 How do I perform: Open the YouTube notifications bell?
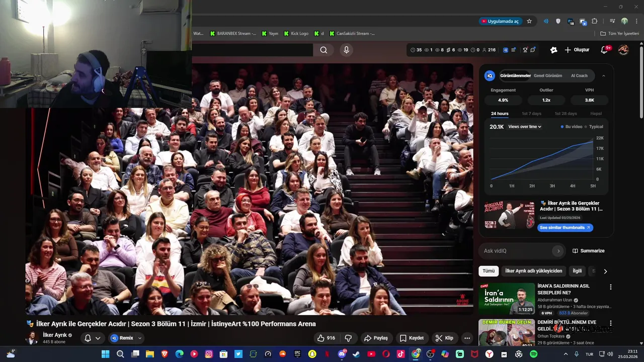(x=604, y=50)
